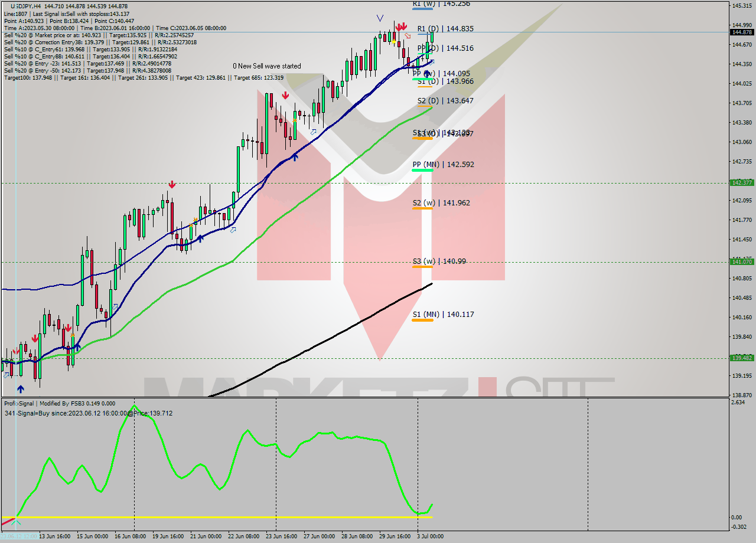Click the PP (MN) | 142.592 pivot label
Image resolution: width=756 pixels, height=543 pixels.
point(444,165)
